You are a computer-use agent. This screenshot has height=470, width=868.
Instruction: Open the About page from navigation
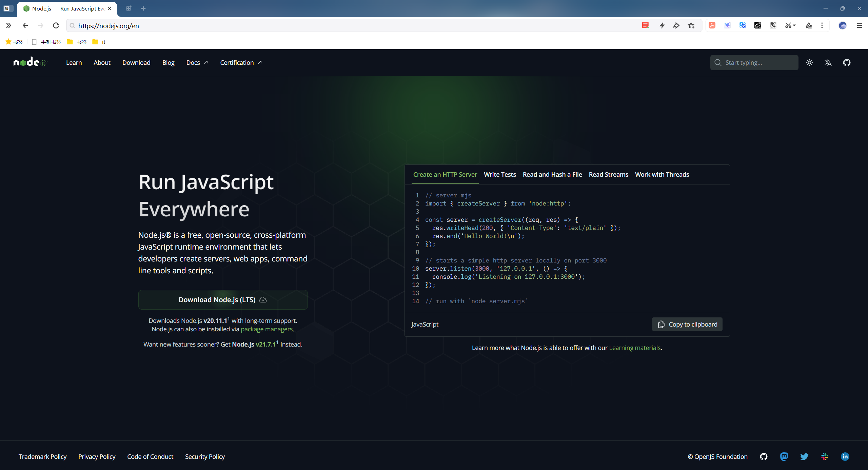(x=102, y=63)
